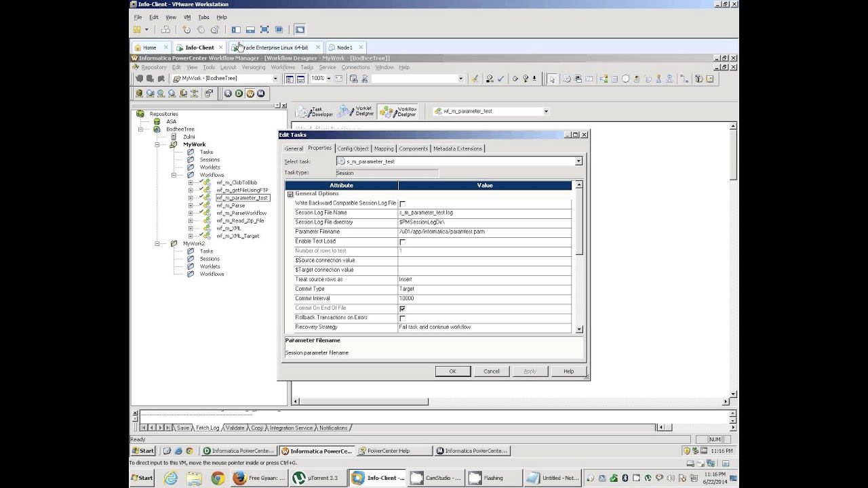Click the Windows Start button in the VM

coord(144,451)
